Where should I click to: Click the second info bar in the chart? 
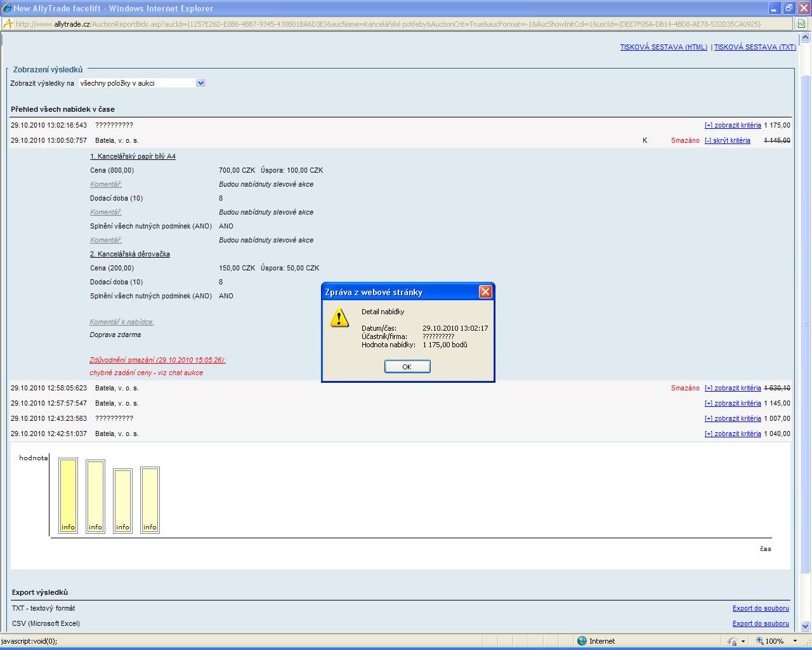[95, 496]
